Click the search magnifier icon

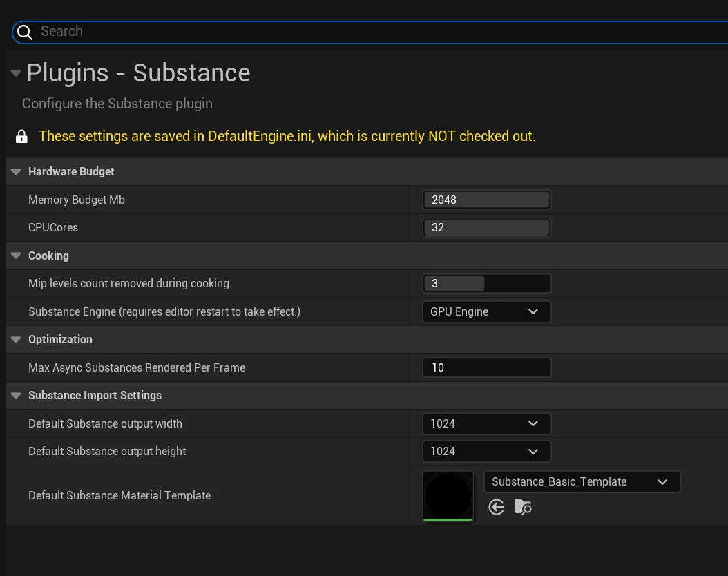click(x=25, y=32)
